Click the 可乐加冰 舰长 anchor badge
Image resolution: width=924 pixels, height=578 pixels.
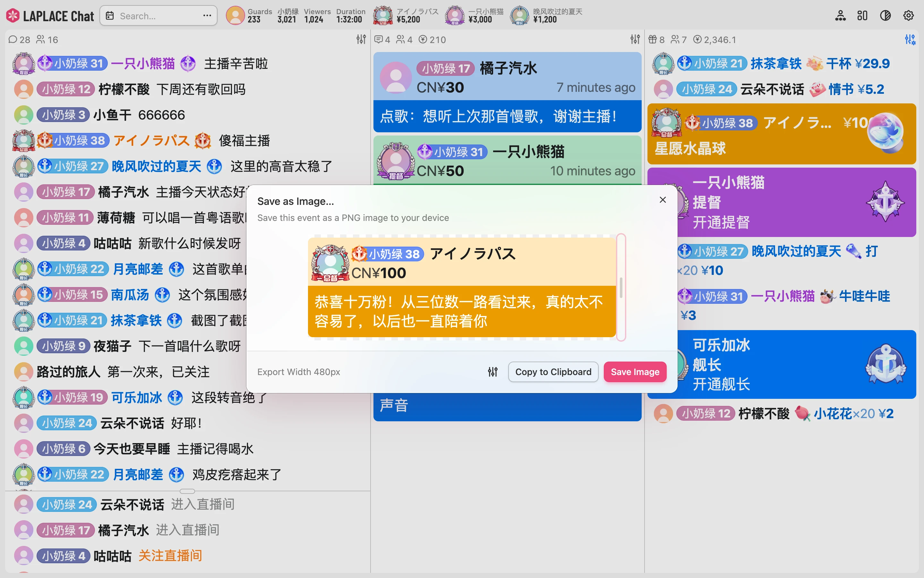[x=885, y=364]
